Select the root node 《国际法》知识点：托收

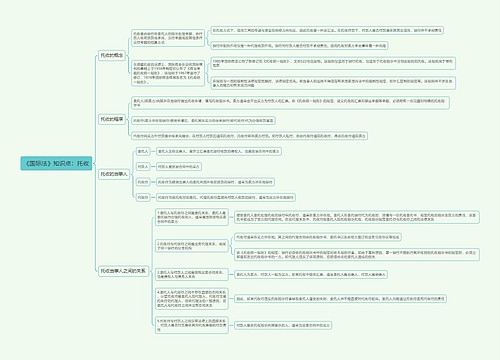56,163
